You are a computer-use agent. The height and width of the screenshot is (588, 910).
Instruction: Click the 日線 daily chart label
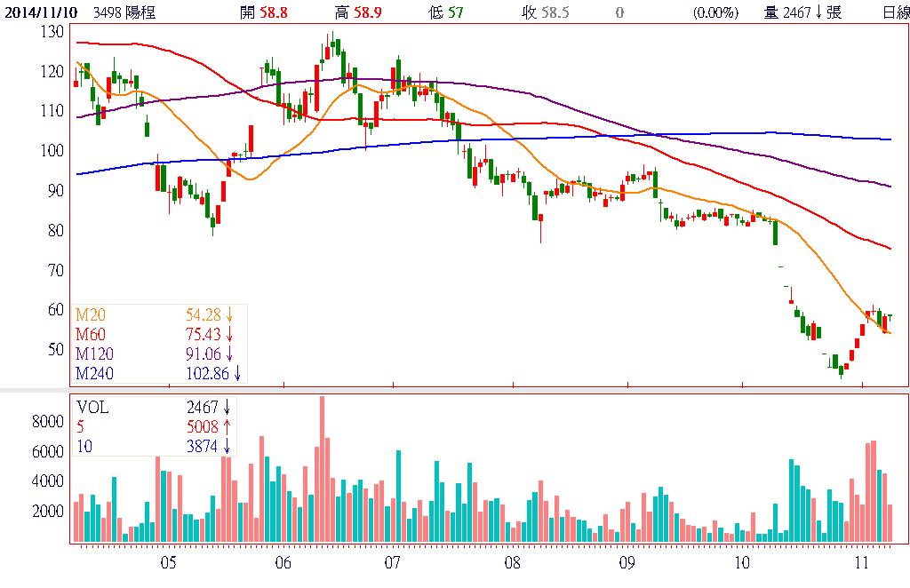[x=895, y=12]
